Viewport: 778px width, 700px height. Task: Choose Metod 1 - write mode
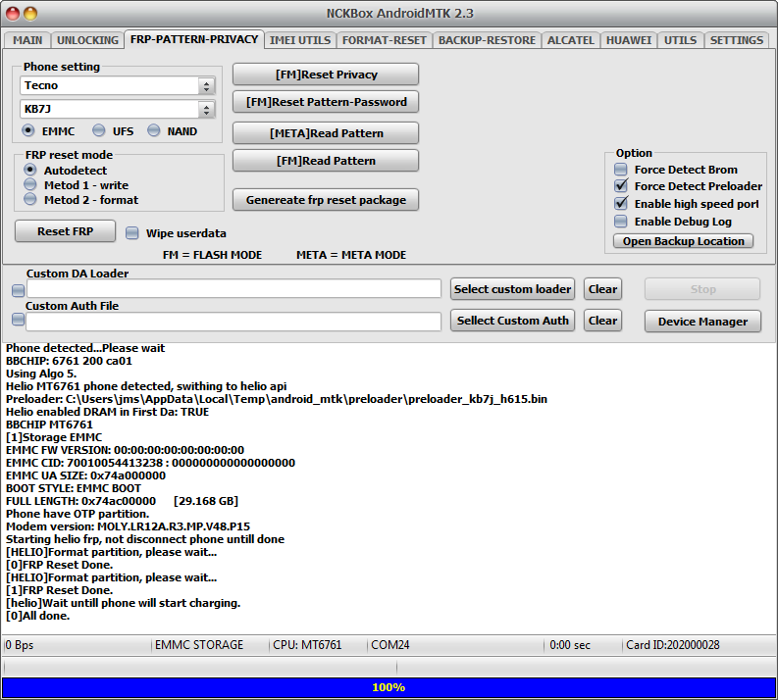click(x=30, y=185)
